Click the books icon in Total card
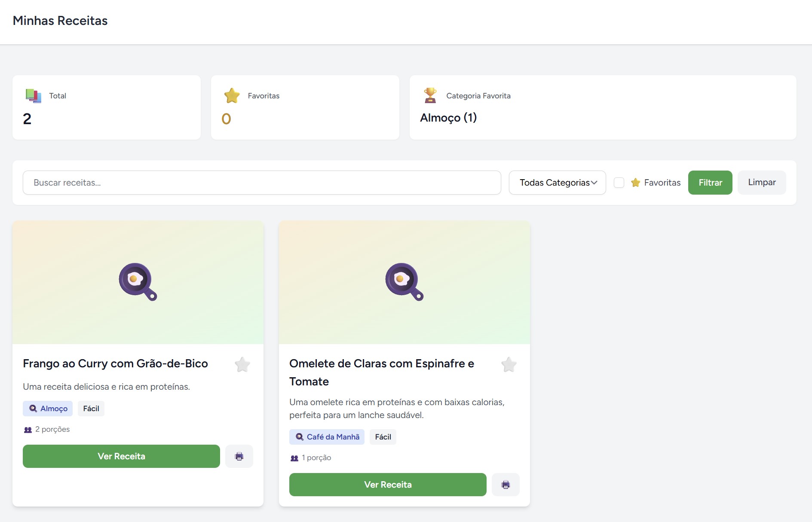This screenshot has width=812, height=522. pyautogui.click(x=34, y=96)
